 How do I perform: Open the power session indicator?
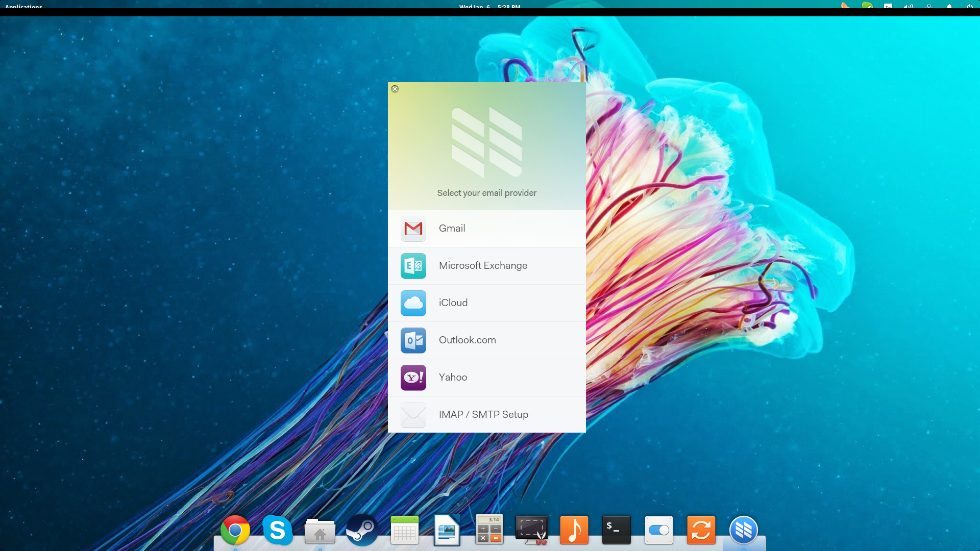(x=969, y=7)
